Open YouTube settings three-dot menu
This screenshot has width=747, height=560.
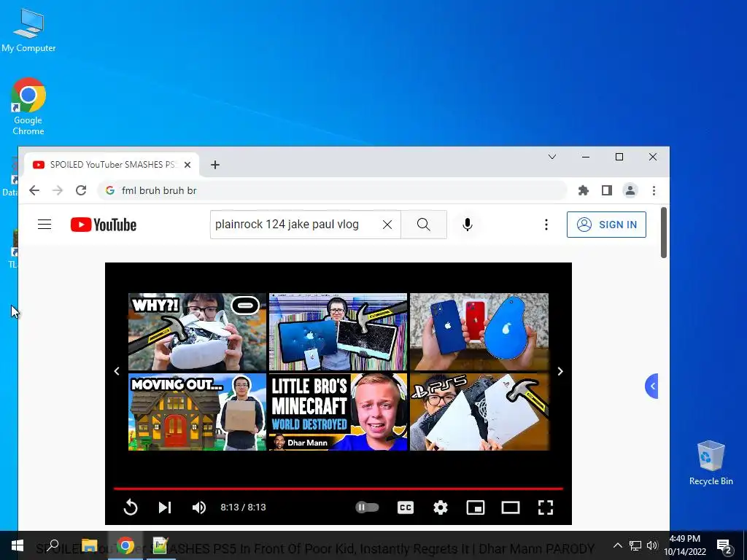pyautogui.click(x=546, y=225)
